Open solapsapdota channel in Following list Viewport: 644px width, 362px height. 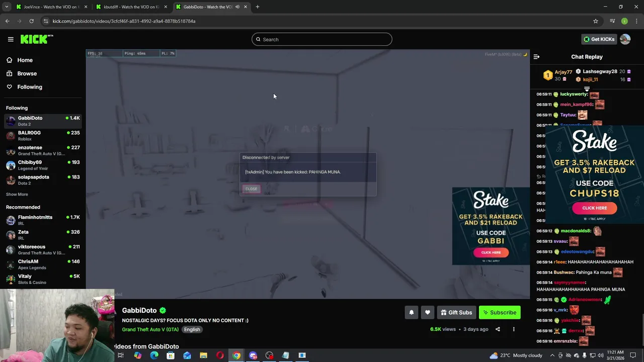tap(43, 180)
